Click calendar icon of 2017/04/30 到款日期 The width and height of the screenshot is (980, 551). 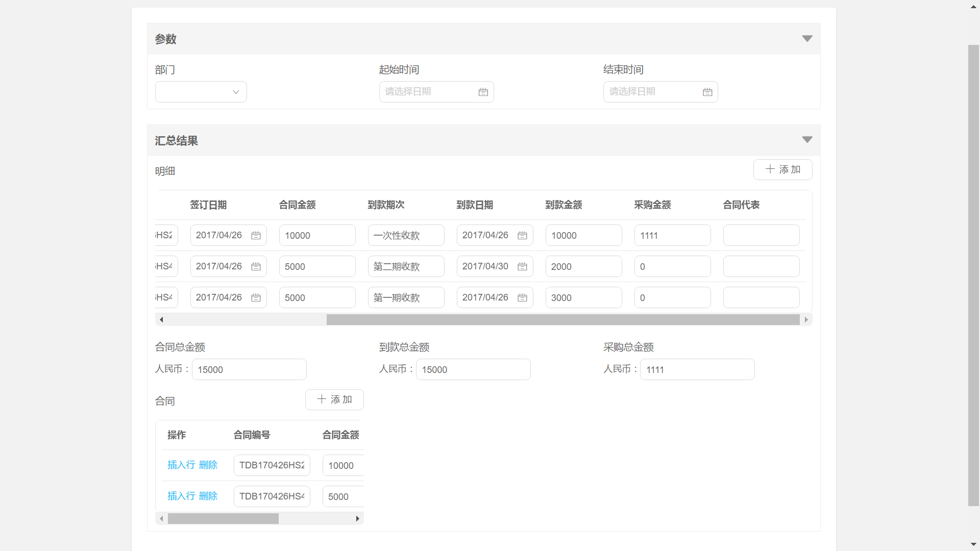(x=522, y=267)
